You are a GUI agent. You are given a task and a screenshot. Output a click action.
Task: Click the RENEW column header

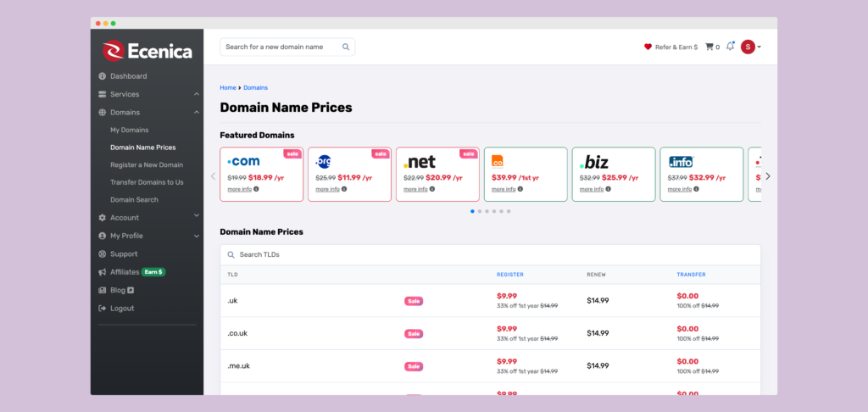tap(596, 275)
